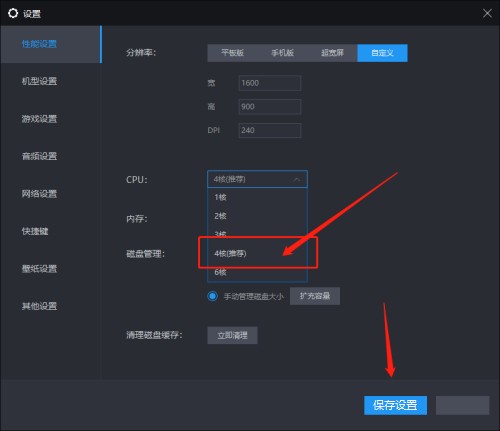Switch to 平板版 resolution tab
This screenshot has width=500, height=431.
tap(232, 53)
